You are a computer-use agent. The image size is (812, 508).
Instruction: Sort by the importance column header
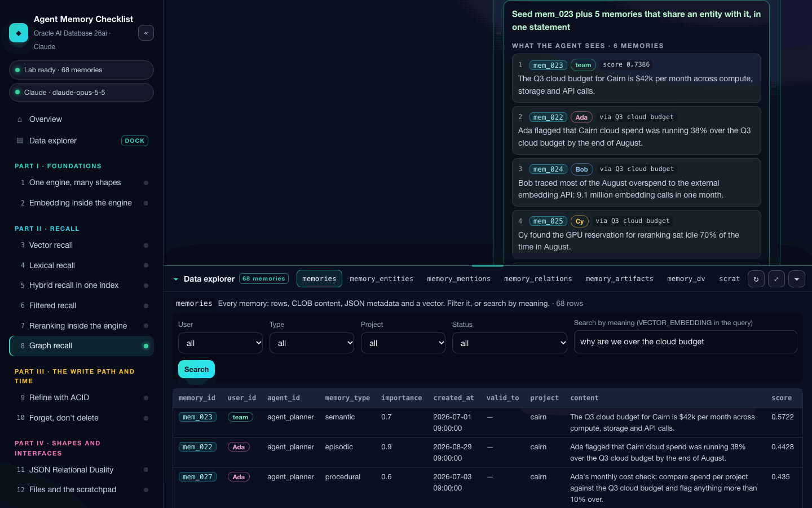(401, 398)
